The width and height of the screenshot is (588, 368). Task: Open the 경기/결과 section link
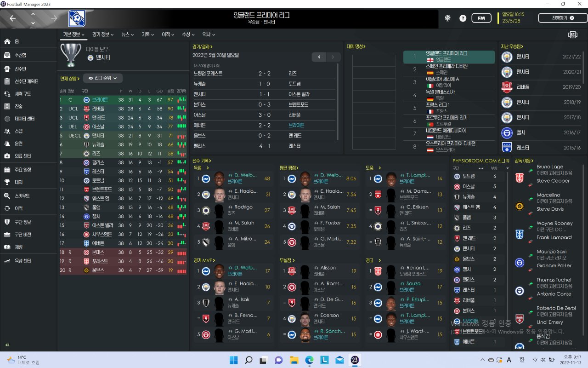pos(203,46)
